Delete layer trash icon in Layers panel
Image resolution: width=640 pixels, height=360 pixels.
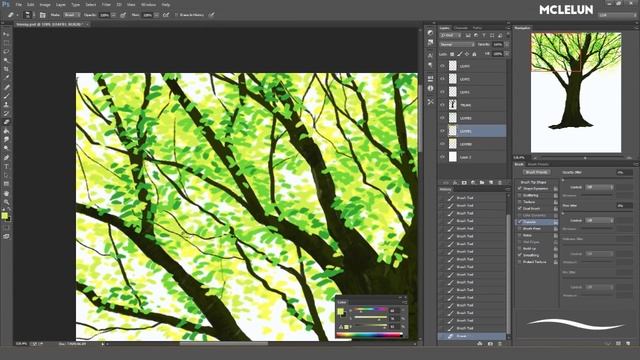[500, 182]
